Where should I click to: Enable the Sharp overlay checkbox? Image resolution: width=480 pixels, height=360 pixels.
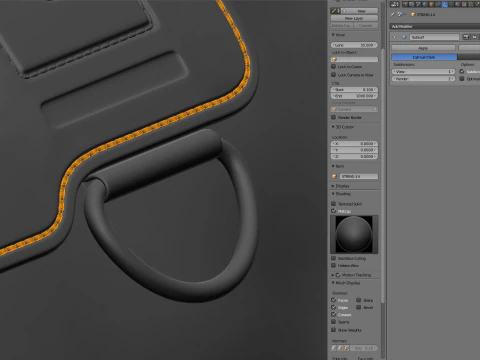click(x=359, y=300)
